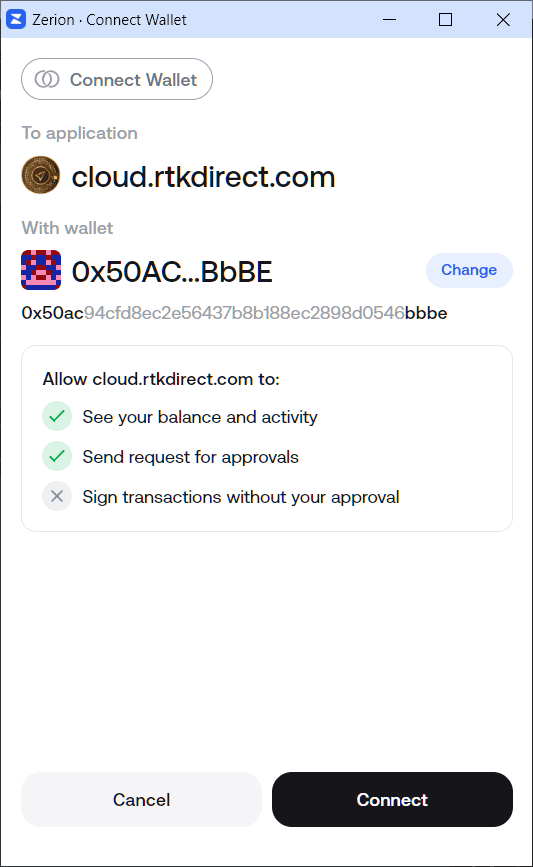Image resolution: width=533 pixels, height=867 pixels.
Task: Click green checkmark beside Send request for approvals
Action: (x=57, y=456)
